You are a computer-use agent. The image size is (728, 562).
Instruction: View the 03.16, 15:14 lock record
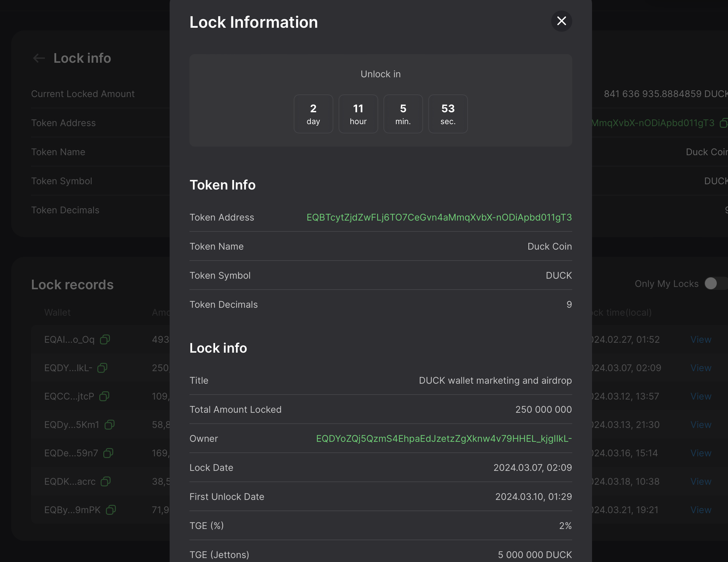701,453
